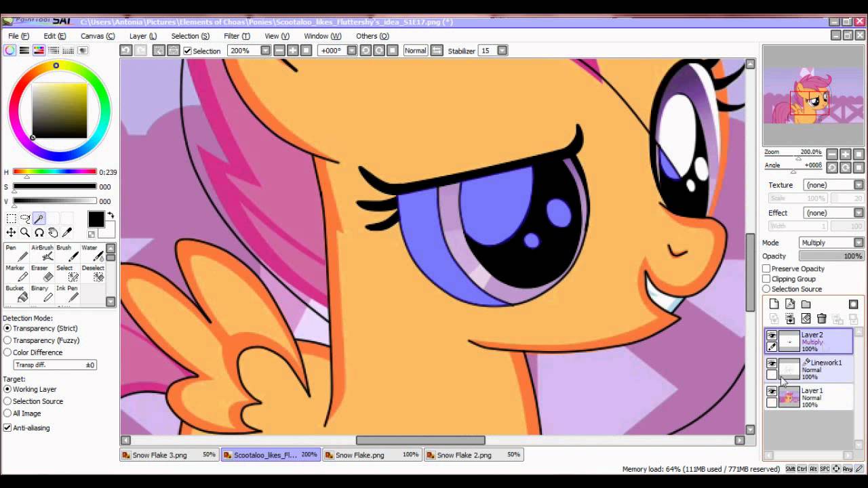Clear the selected layer

coord(806,319)
